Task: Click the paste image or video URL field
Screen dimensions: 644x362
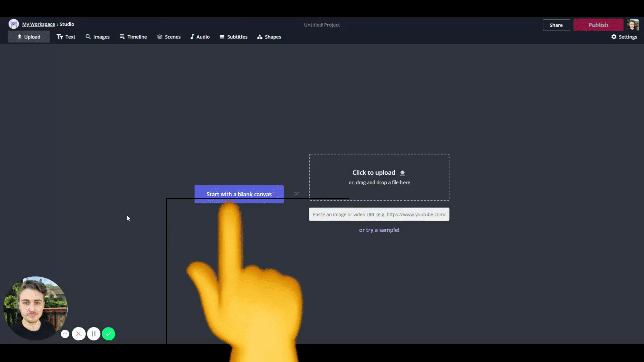Action: click(379, 214)
